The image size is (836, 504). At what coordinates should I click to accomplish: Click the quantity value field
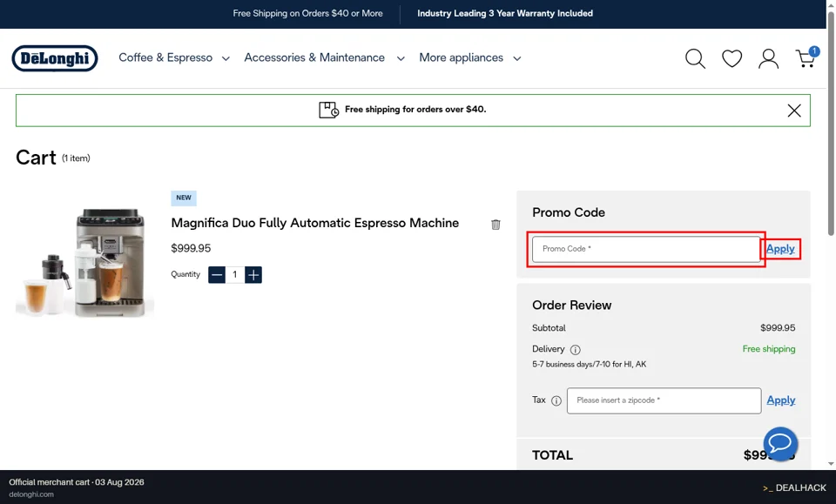click(x=234, y=275)
